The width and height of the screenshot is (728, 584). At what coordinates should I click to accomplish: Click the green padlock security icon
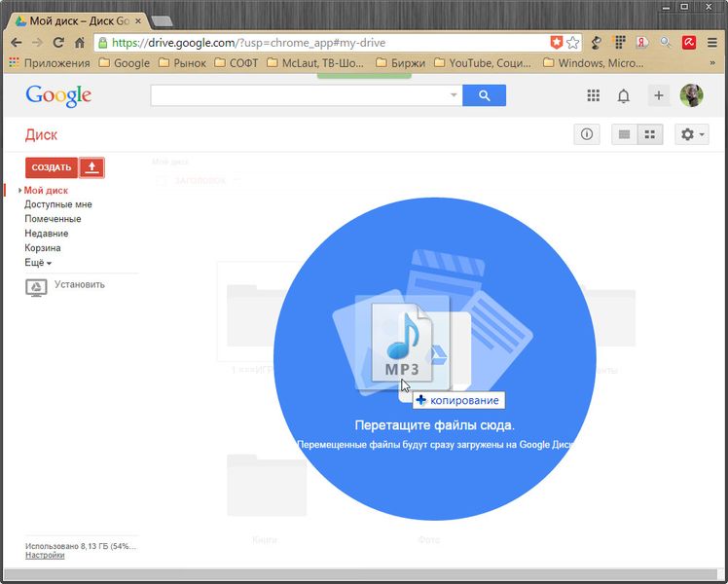(103, 43)
